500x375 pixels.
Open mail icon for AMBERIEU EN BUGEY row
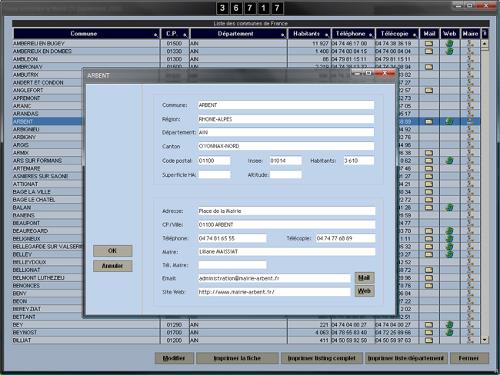pos(429,43)
